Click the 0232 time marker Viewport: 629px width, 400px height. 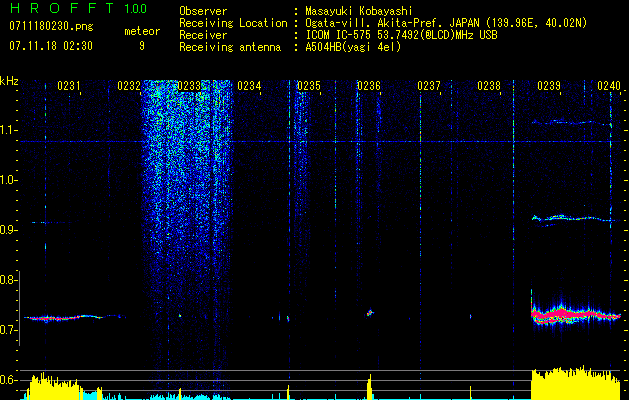pyautogui.click(x=129, y=86)
